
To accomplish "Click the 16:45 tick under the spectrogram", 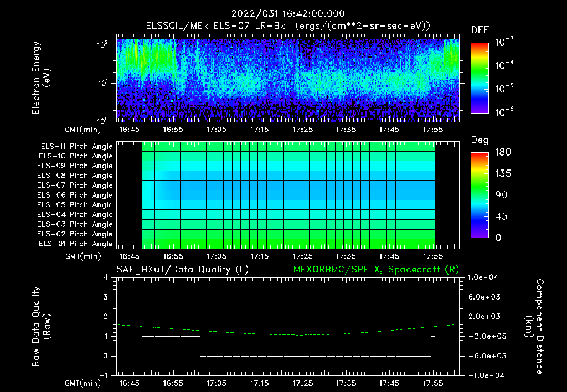I will point(129,130).
